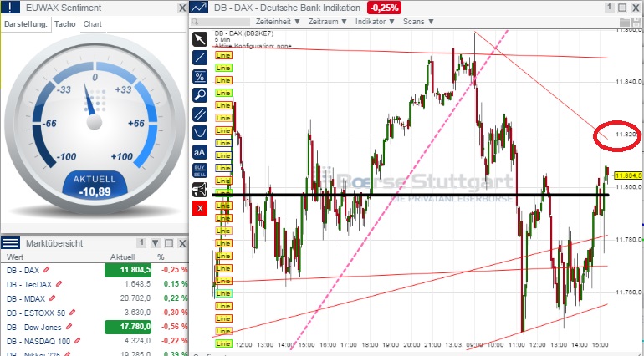644x356 pixels.
Task: Click the yellow 11.804,5 price label on axis
Action: [x=627, y=175]
